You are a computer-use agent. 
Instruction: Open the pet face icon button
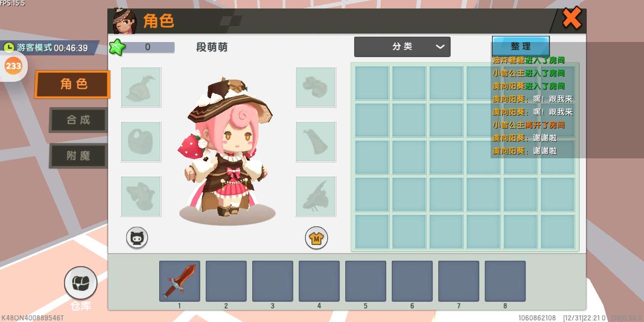137,238
